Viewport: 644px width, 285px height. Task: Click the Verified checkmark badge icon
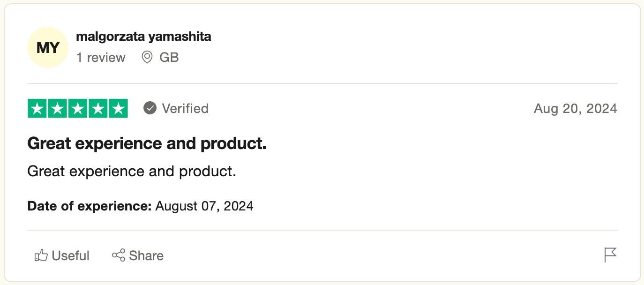pyautogui.click(x=150, y=108)
